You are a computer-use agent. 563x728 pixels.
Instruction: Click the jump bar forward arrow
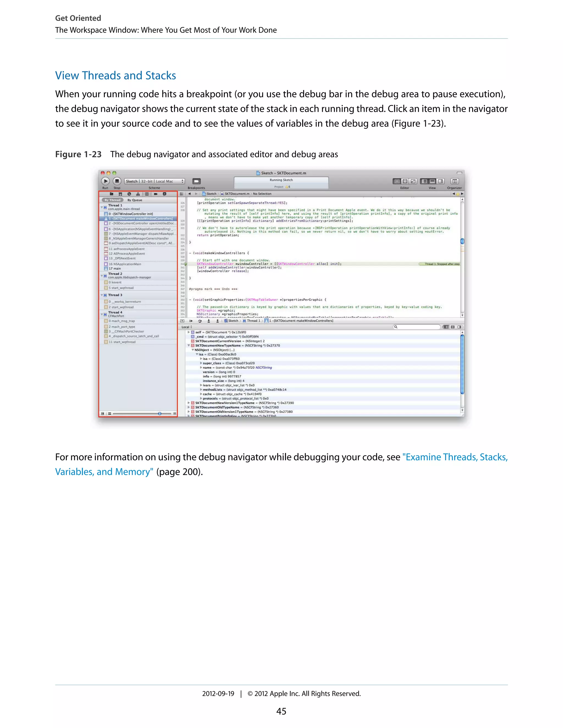click(196, 194)
